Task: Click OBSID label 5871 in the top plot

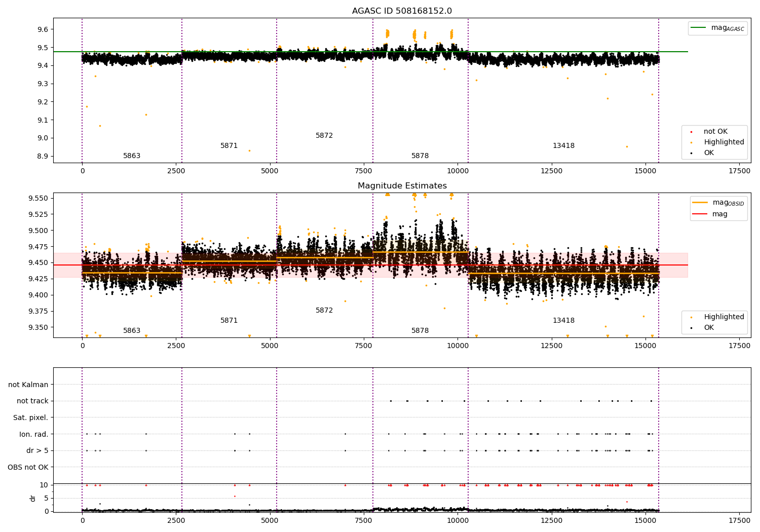Action: 229,145
